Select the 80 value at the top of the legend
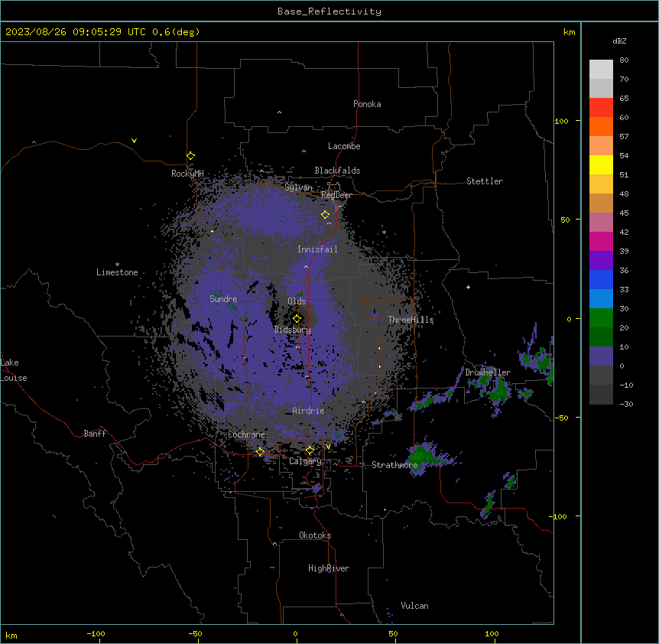 (624, 60)
